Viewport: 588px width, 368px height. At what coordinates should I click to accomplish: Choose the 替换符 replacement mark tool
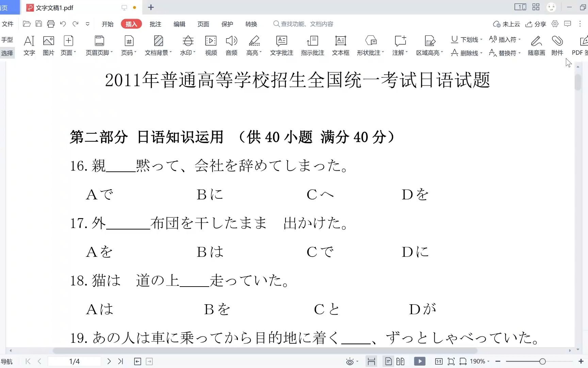[x=505, y=53]
